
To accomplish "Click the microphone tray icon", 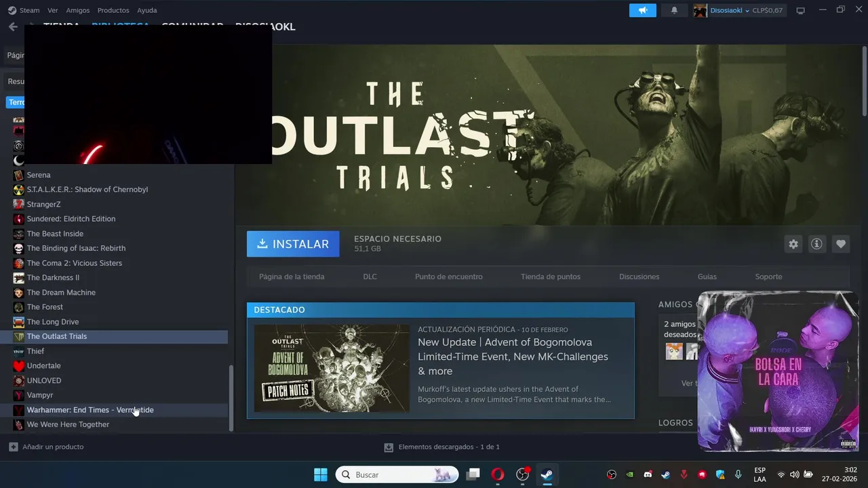I will tap(738, 474).
